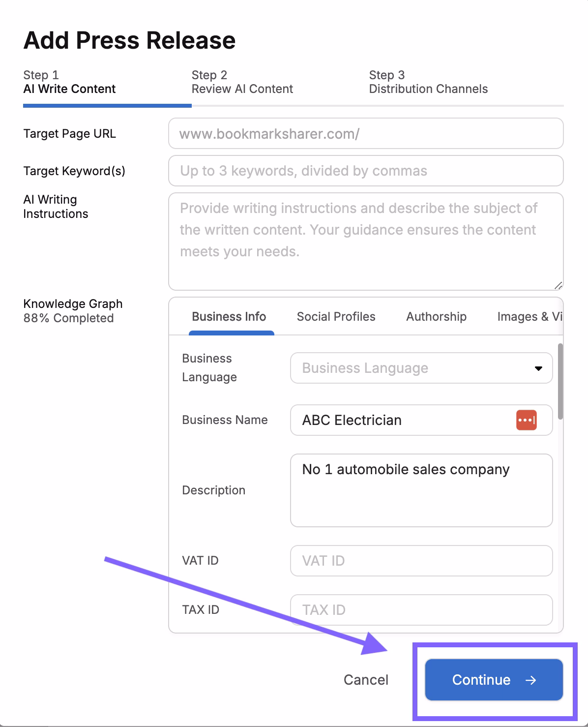Jump to Step 3 Distribution Channels
Screen dimensions: 588x727
(x=428, y=83)
